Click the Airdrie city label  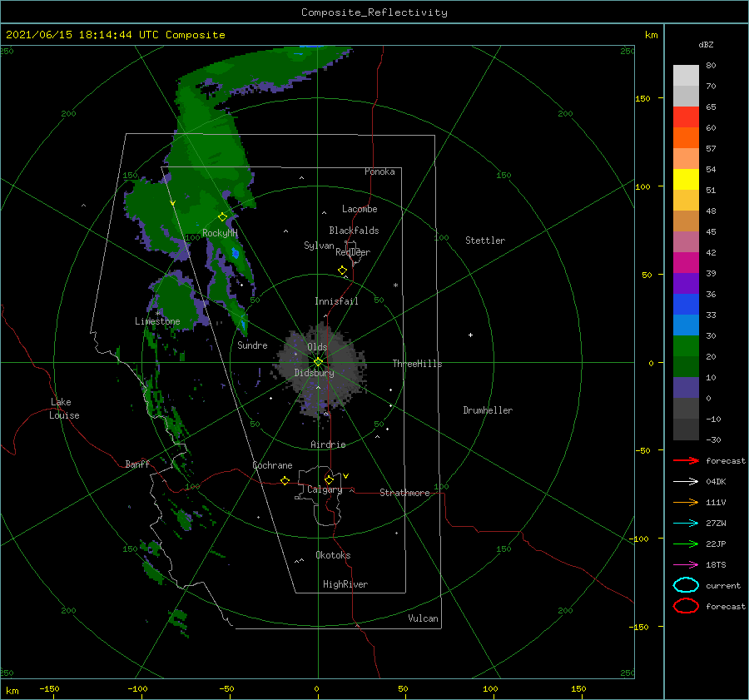pos(328,444)
